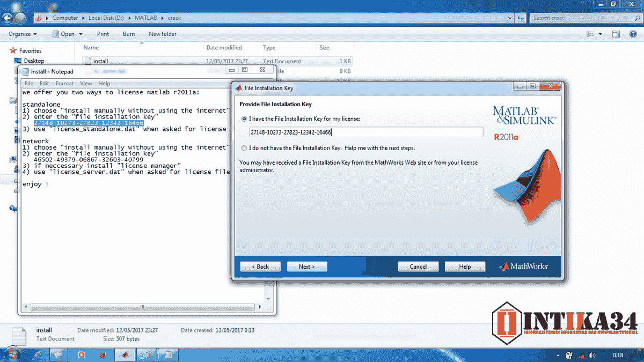Image resolution: width=644 pixels, height=362 pixels.
Task: Open Notepad File menu
Action: click(x=29, y=83)
